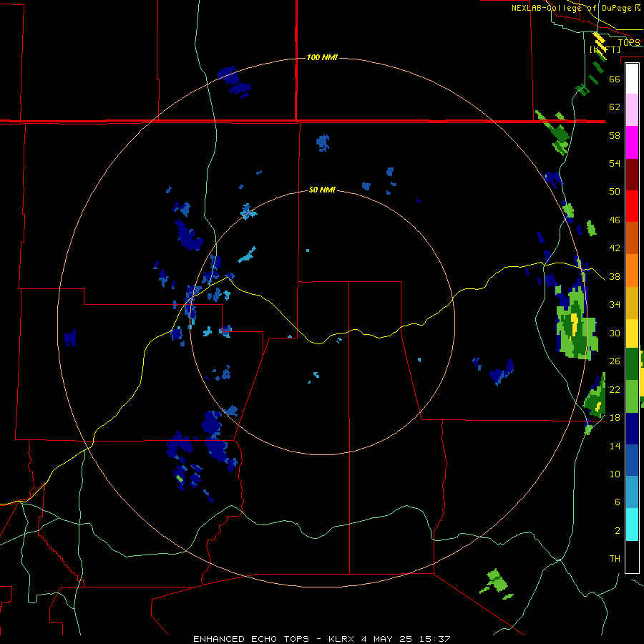Click the "54" legend value

[x=615, y=163]
